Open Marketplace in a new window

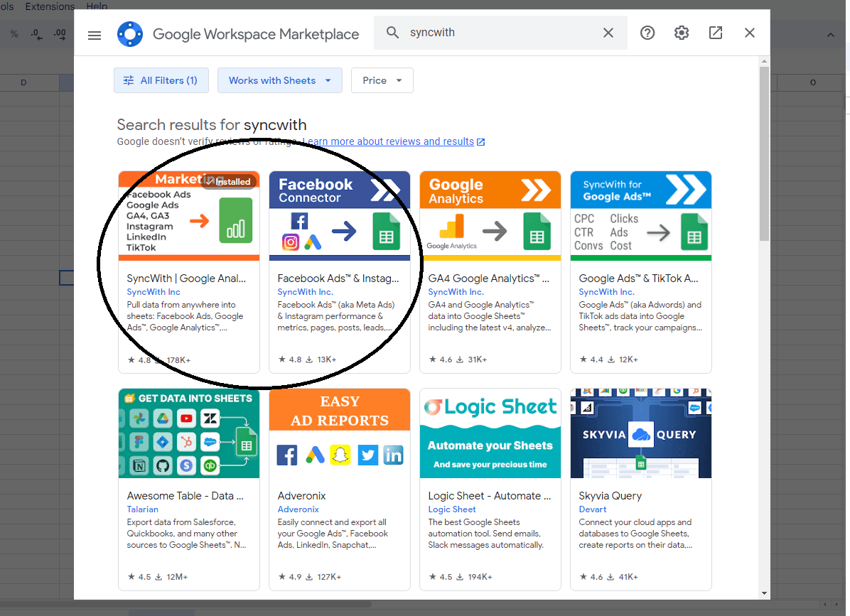pyautogui.click(x=716, y=33)
